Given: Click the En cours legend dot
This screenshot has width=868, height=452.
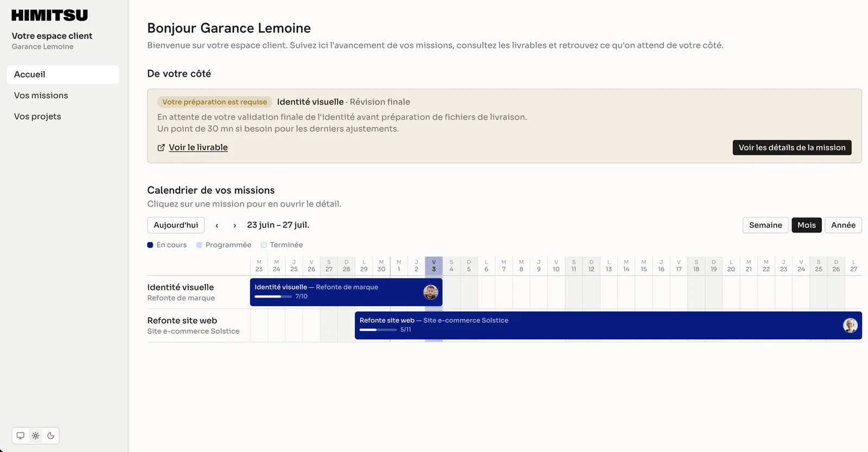Looking at the screenshot, I should tap(150, 245).
